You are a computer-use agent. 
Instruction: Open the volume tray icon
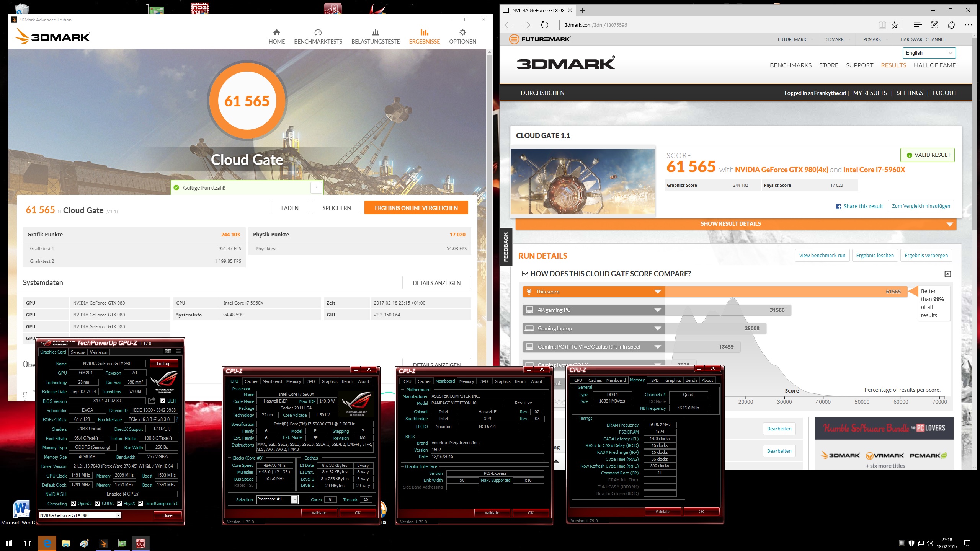(x=930, y=543)
